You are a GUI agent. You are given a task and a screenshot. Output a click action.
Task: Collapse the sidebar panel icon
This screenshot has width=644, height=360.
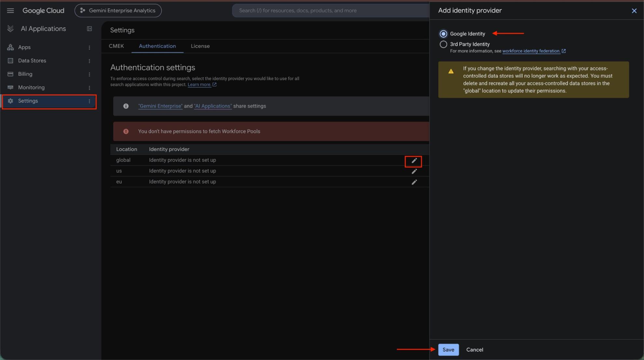(89, 29)
